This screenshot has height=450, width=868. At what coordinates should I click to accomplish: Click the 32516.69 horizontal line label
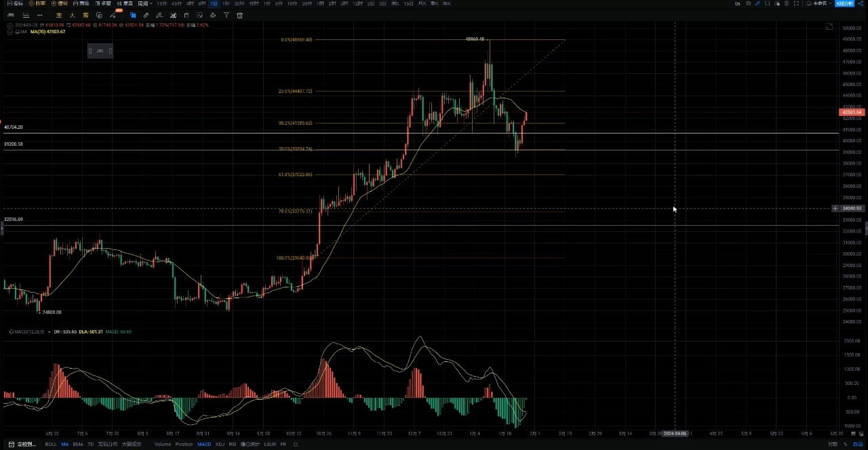pyautogui.click(x=14, y=220)
